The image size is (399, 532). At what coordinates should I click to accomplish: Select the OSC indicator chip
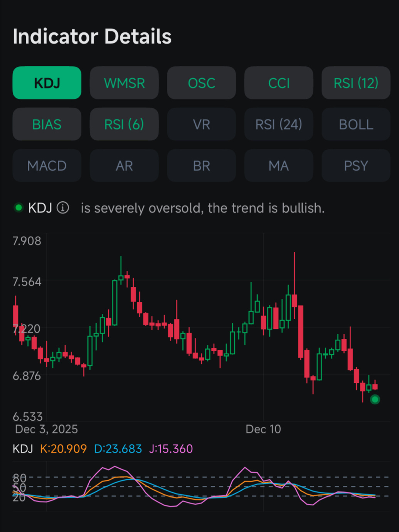(201, 83)
